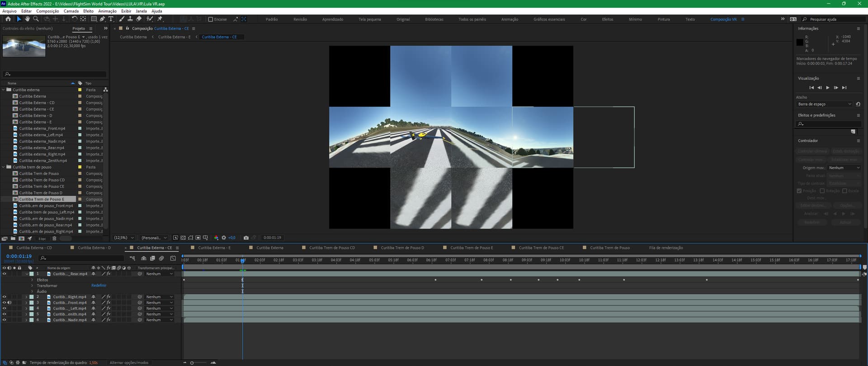Viewport: 868px width, 366px height.
Task: Hide the Curitib Right.mp4 layer with eye
Action: [x=4, y=297]
